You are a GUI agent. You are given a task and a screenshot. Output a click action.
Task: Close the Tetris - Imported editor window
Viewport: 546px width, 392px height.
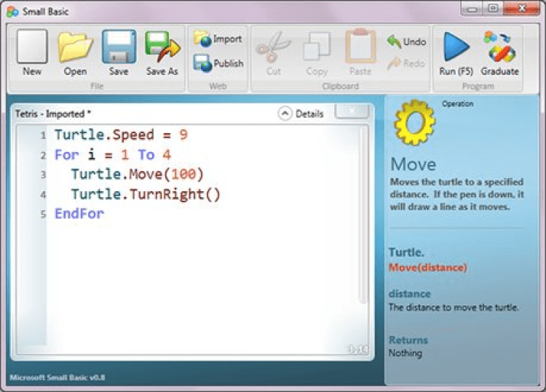point(352,111)
